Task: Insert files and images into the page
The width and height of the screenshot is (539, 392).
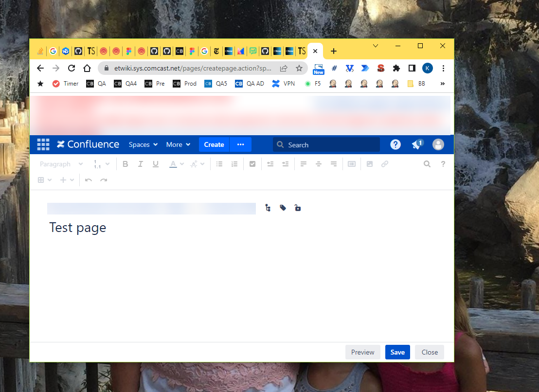Action: [x=370, y=164]
